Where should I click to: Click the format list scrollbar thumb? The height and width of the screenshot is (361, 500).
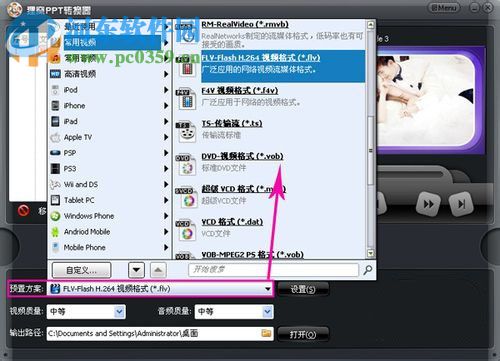point(370,150)
